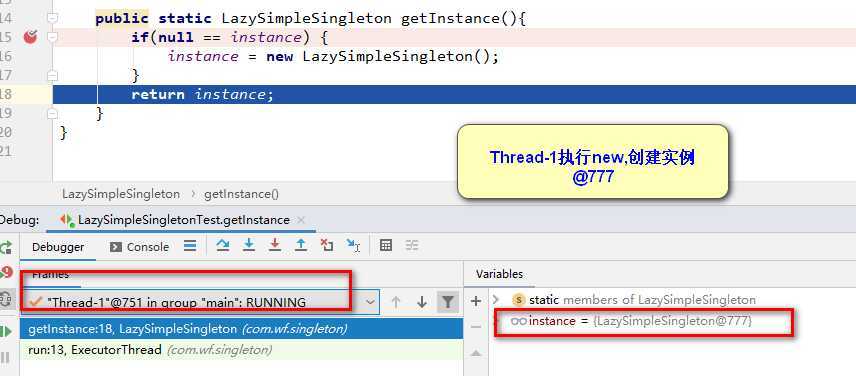The image size is (856, 376).
Task: Click the Step Over icon
Action: click(222, 246)
